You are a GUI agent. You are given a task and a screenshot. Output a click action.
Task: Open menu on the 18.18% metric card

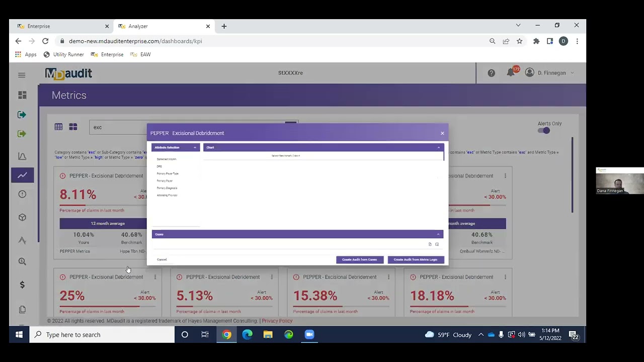click(505, 277)
